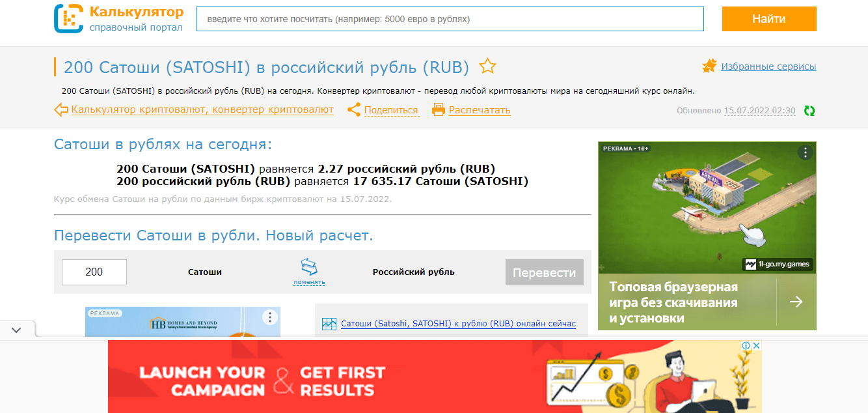Click the star icon beside the page title
This screenshot has height=413, width=868.
pyautogui.click(x=487, y=66)
